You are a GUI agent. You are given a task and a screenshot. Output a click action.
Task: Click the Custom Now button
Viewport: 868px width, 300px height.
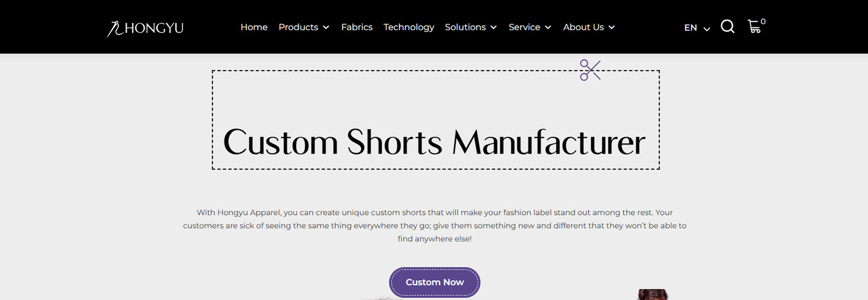(434, 282)
